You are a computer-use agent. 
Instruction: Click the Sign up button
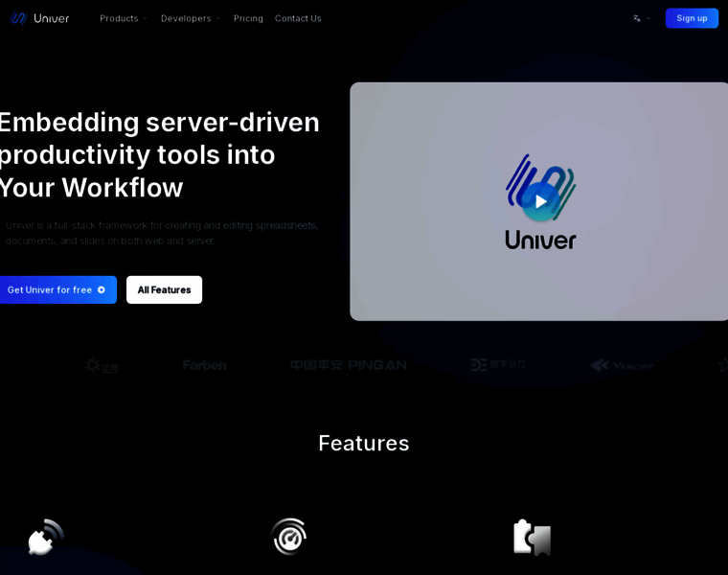click(692, 18)
